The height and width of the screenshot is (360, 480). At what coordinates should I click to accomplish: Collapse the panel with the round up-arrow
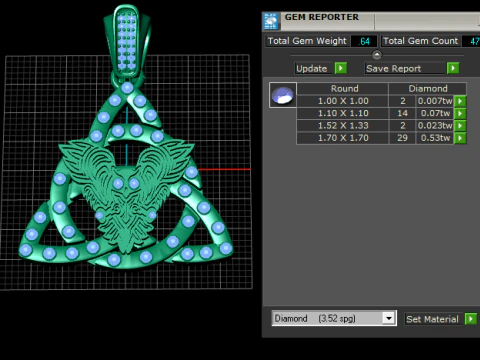click(377, 55)
